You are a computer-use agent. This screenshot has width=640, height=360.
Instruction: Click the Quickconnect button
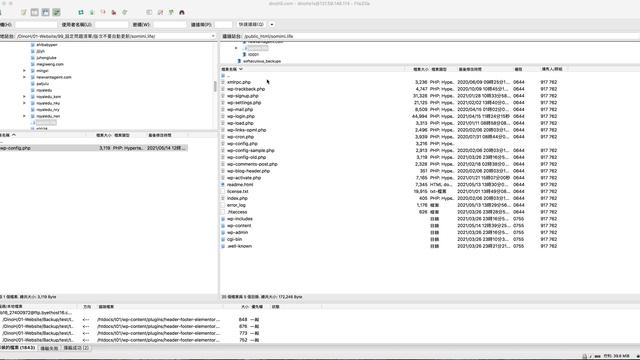(251, 24)
